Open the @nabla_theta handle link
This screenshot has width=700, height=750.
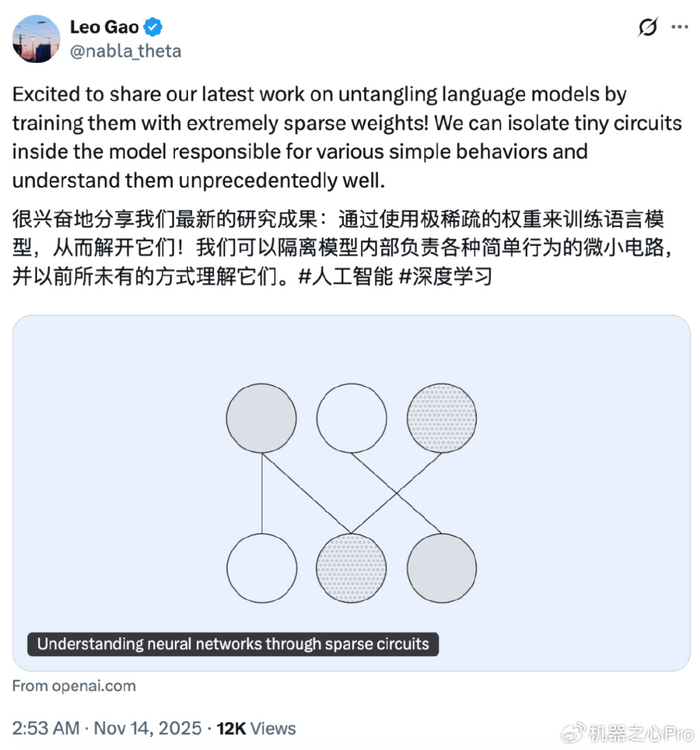click(x=125, y=49)
